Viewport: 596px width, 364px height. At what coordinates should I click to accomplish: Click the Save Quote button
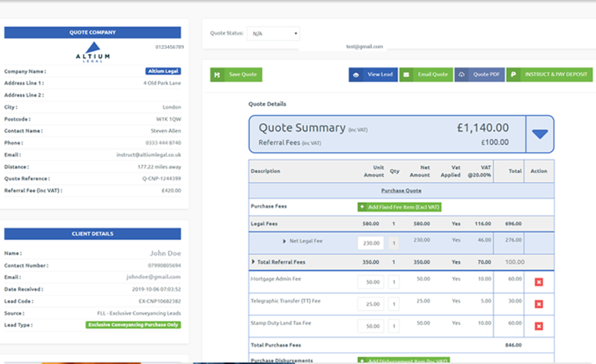pyautogui.click(x=236, y=75)
